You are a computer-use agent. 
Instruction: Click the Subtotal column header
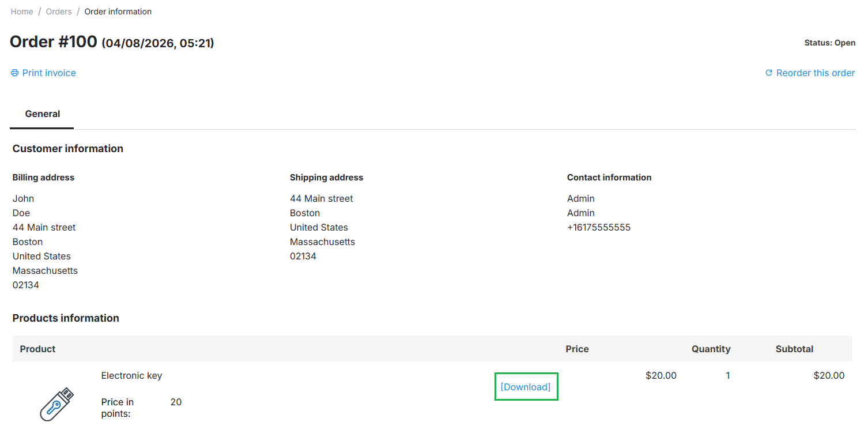click(x=795, y=349)
